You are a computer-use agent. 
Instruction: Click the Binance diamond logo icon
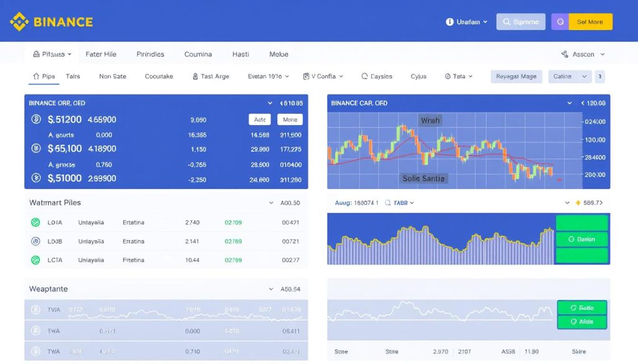[19, 22]
